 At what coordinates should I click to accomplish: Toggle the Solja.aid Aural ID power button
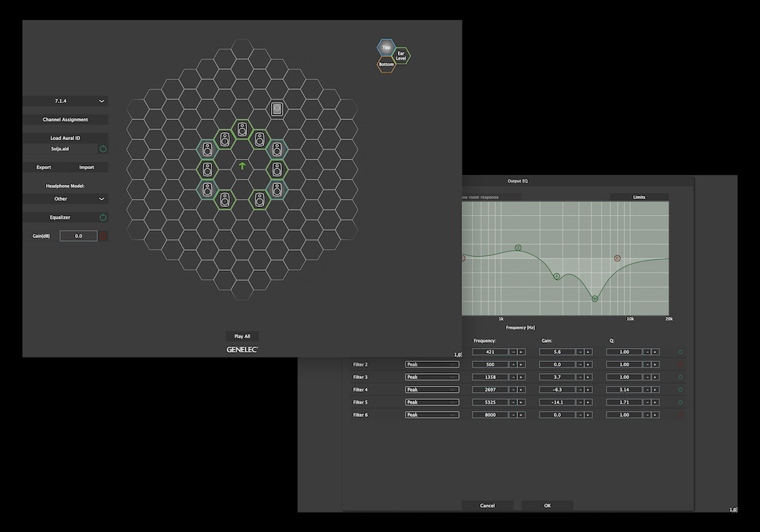click(x=102, y=149)
